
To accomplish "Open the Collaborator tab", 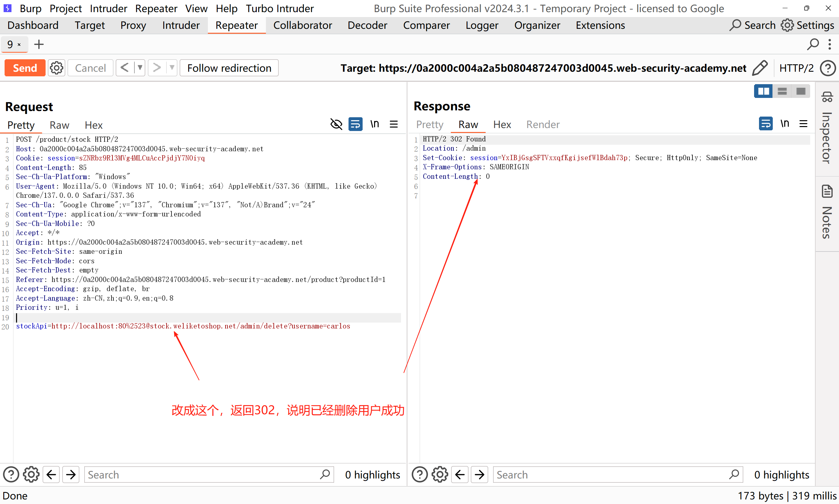I will (302, 26).
